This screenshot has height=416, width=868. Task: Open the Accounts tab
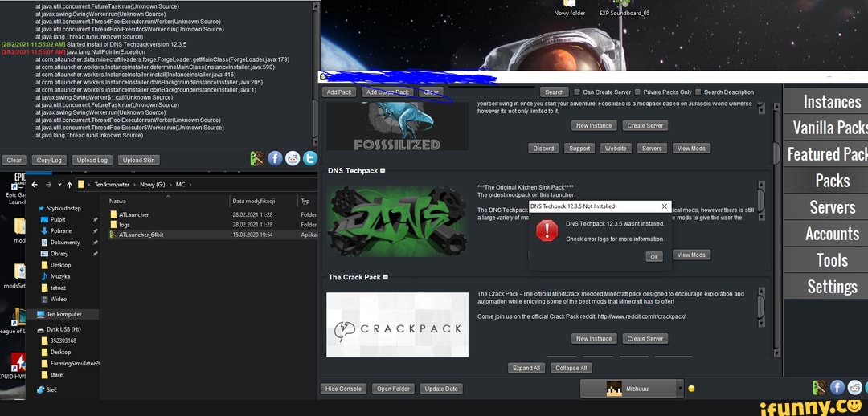pos(832,234)
